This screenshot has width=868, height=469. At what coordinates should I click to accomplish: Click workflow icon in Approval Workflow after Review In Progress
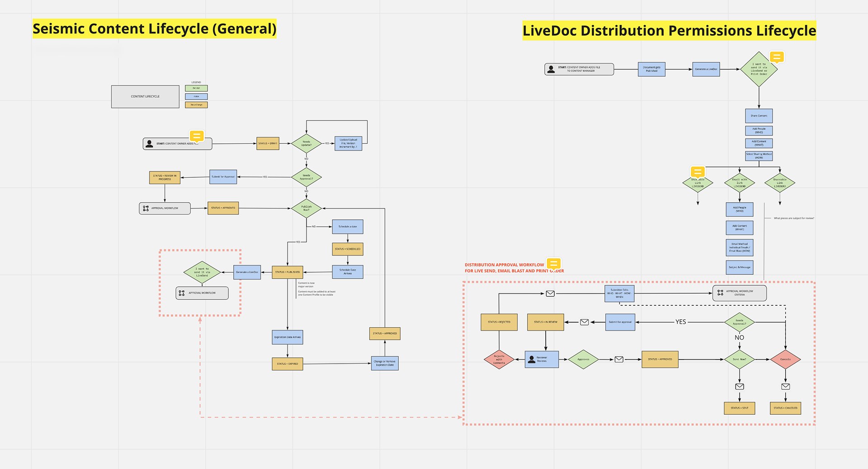tap(146, 208)
